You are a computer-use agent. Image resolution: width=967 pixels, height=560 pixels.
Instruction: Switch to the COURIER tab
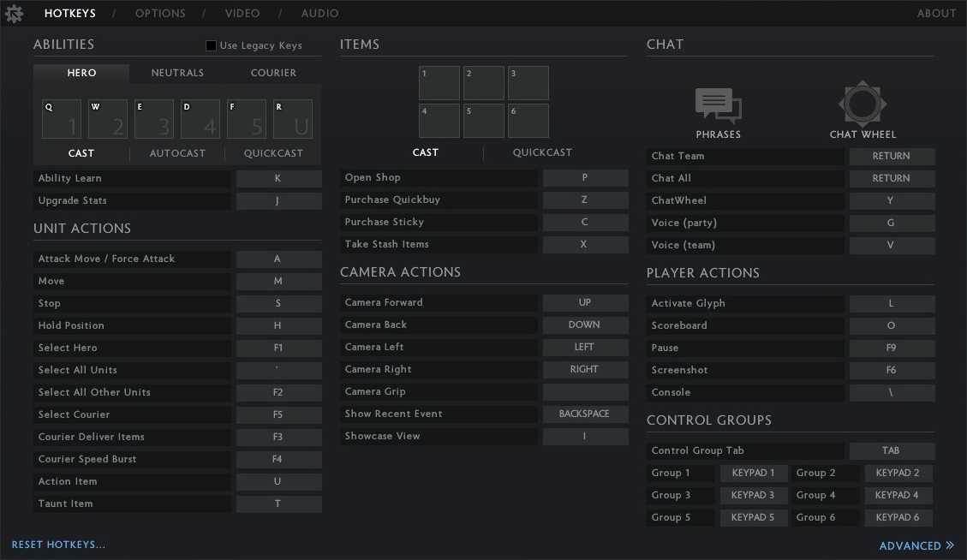coord(273,73)
